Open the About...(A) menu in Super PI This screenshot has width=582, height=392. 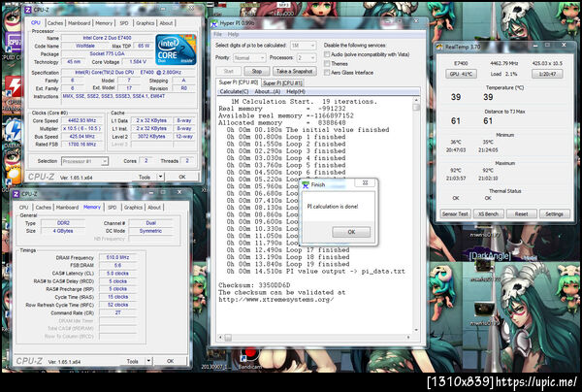click(268, 91)
